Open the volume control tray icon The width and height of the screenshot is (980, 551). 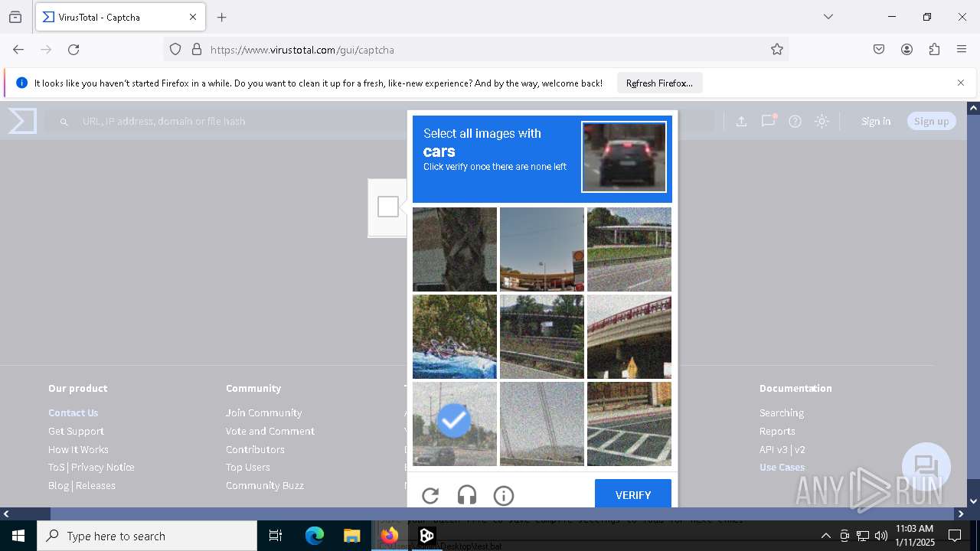tap(881, 536)
